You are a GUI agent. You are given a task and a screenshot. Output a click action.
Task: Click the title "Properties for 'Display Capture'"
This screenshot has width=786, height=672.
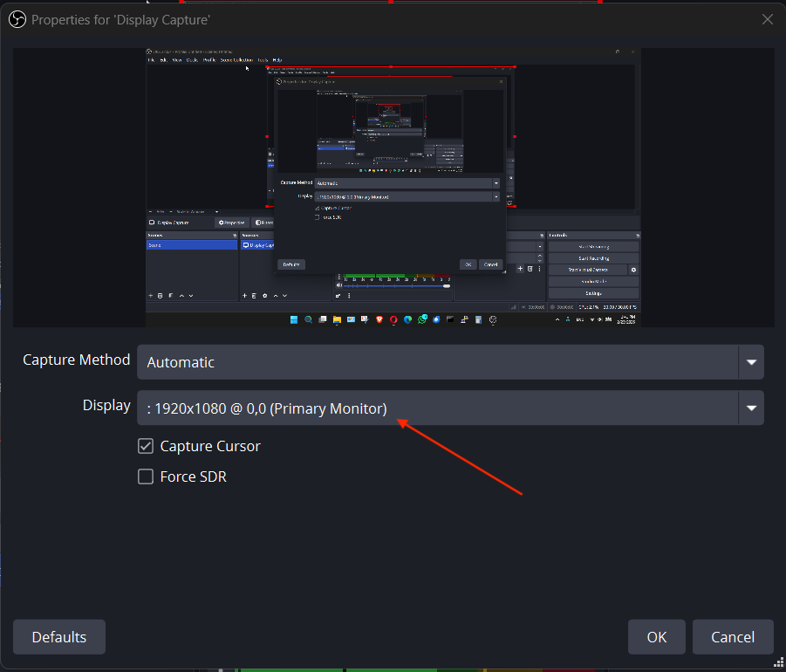pyautogui.click(x=120, y=20)
